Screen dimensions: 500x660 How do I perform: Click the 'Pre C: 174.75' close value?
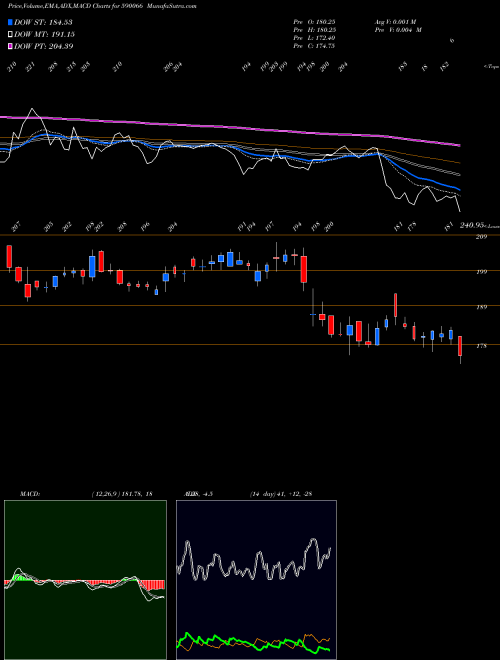314,46
